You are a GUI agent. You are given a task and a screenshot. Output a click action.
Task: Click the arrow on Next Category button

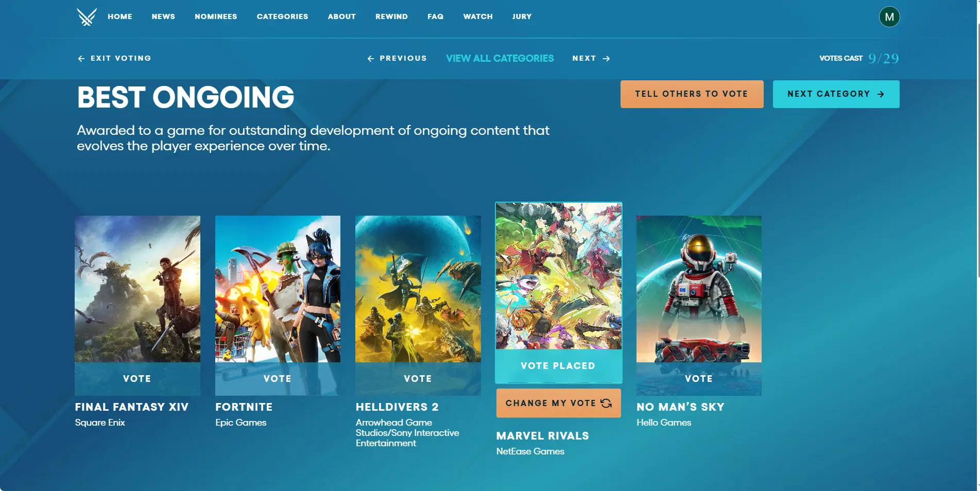(x=881, y=94)
